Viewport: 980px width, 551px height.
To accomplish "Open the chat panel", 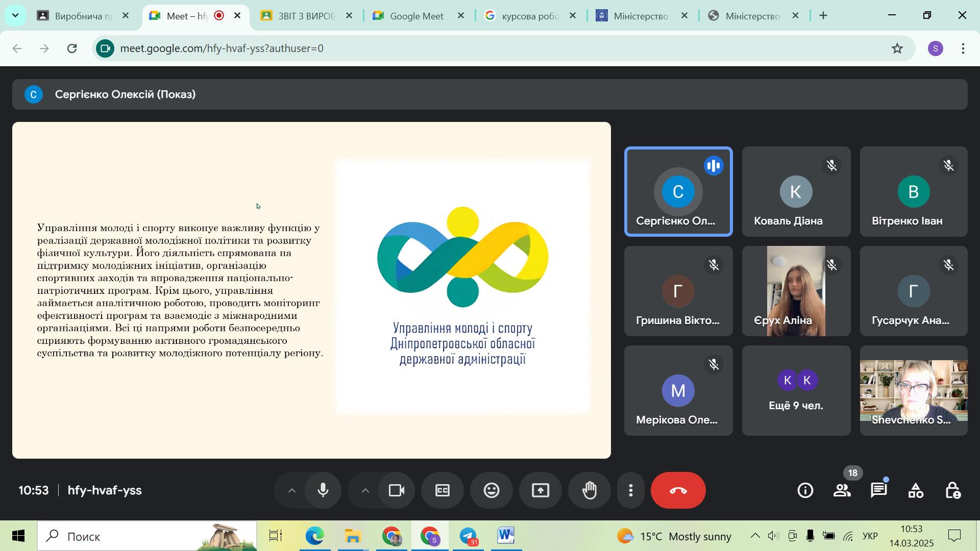I will (x=879, y=490).
